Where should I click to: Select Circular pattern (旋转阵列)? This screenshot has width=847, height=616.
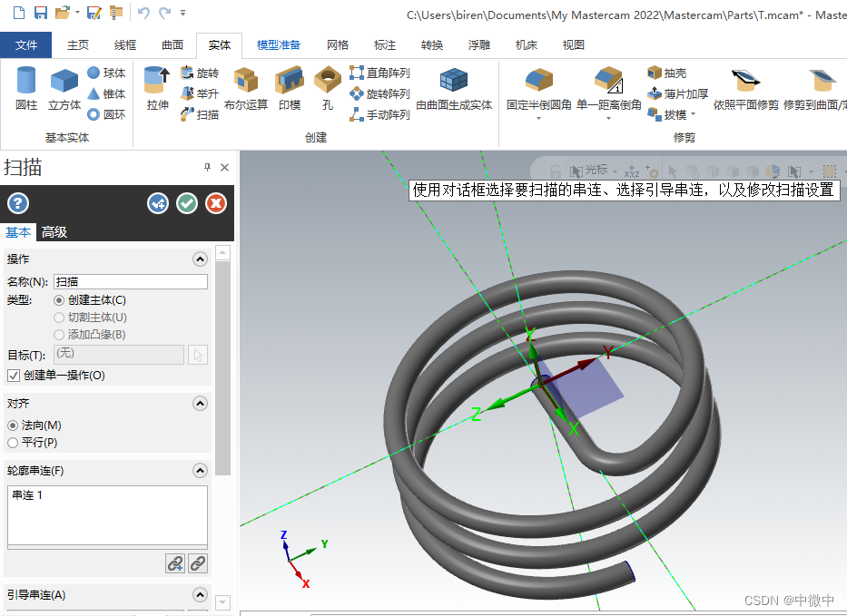coord(379,93)
